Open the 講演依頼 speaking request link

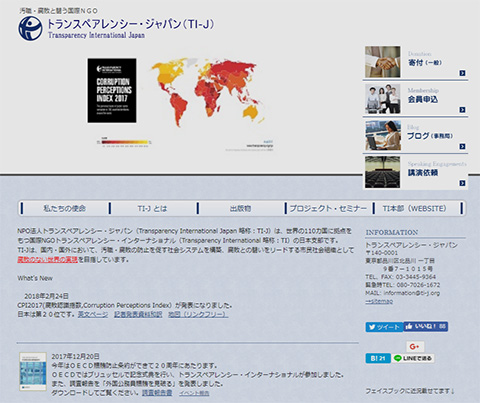423,173
